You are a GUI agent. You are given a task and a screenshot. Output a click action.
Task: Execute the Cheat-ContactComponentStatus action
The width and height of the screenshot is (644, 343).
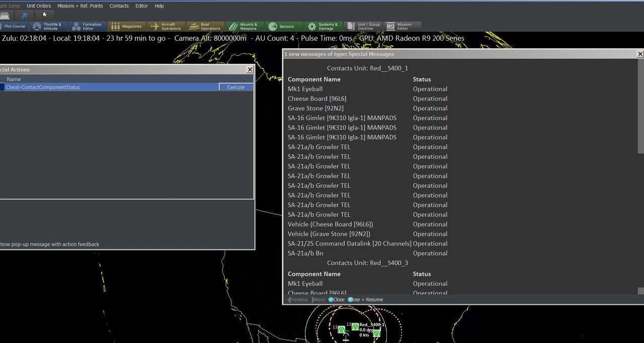236,87
